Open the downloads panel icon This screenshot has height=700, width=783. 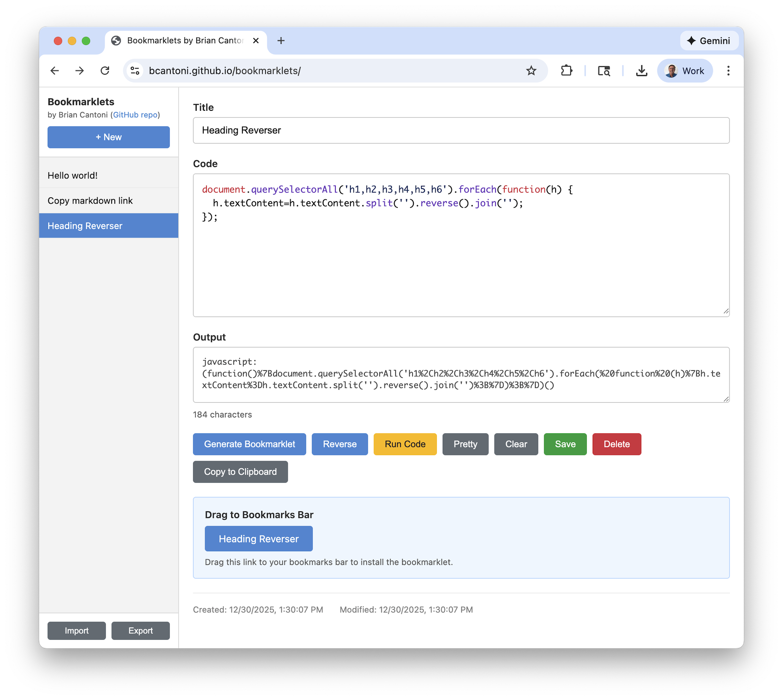[x=641, y=71]
